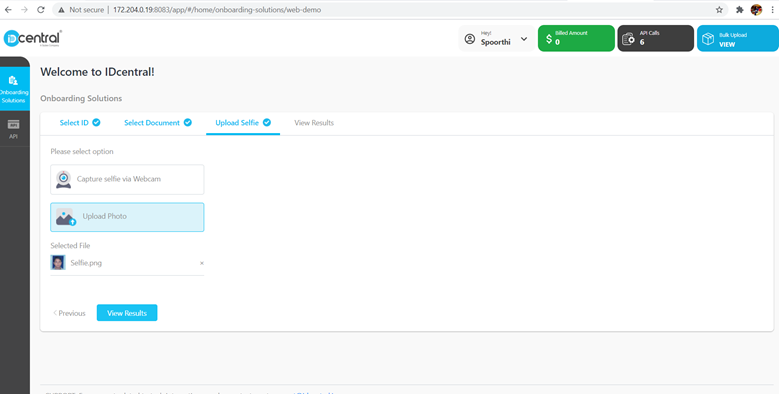Click the address bar URL
This screenshot has height=394, width=779.
pos(217,10)
